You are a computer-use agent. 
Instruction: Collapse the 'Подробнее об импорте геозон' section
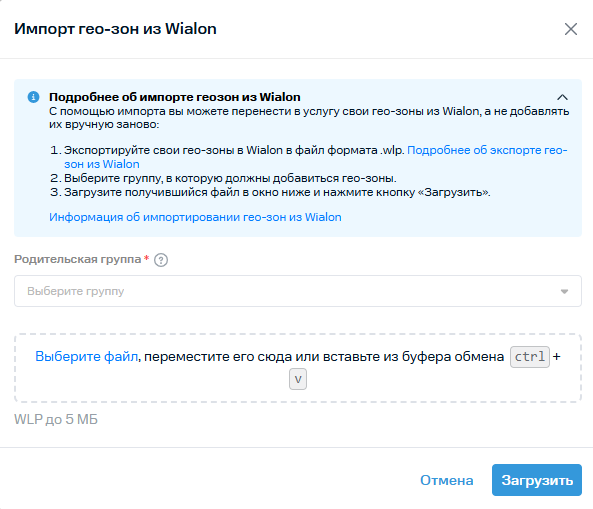(562, 97)
